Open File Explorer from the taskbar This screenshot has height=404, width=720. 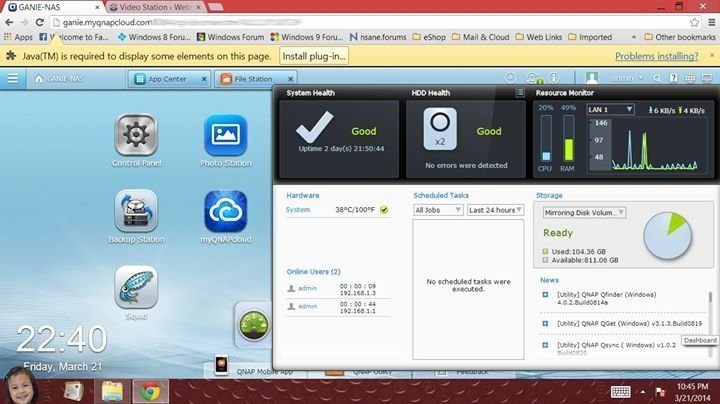(112, 392)
